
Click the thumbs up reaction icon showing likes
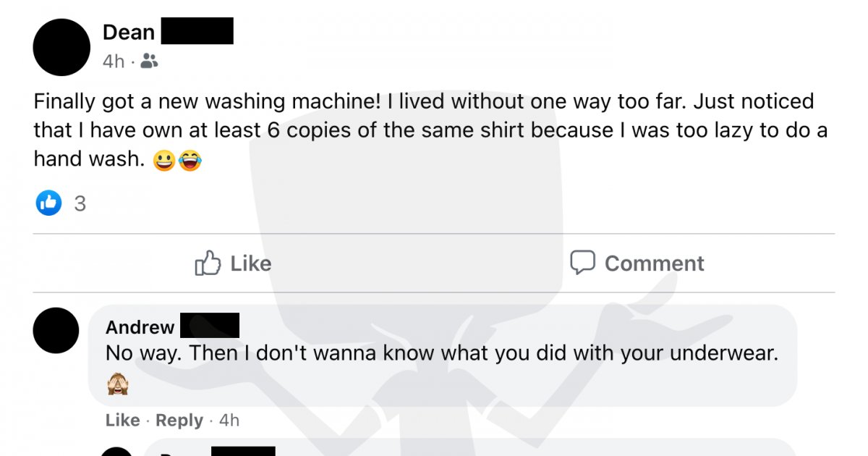(48, 203)
